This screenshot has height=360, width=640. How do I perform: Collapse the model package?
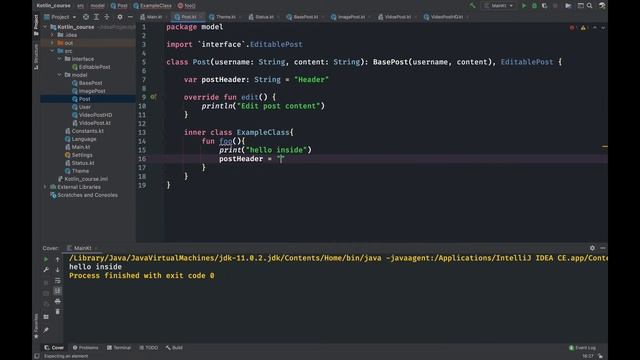point(60,75)
